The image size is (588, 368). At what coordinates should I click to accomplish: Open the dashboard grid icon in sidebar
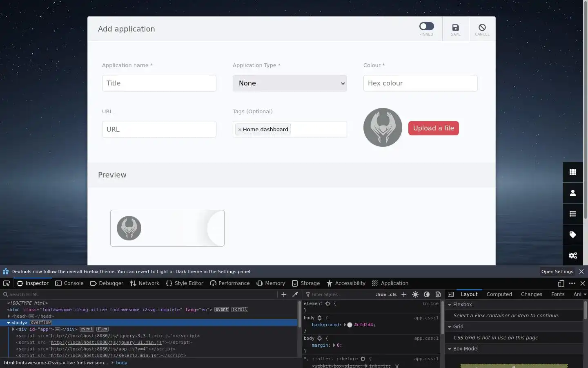[573, 172]
